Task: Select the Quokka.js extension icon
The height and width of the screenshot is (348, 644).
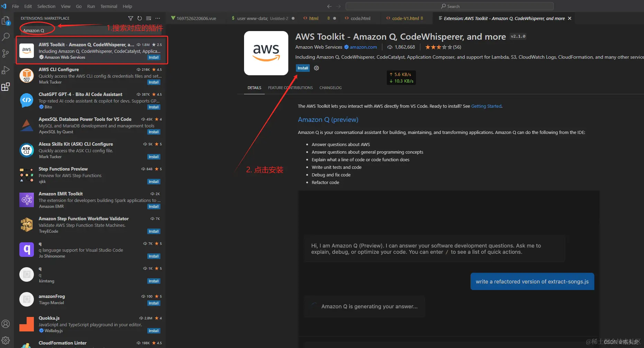Action: point(27,324)
